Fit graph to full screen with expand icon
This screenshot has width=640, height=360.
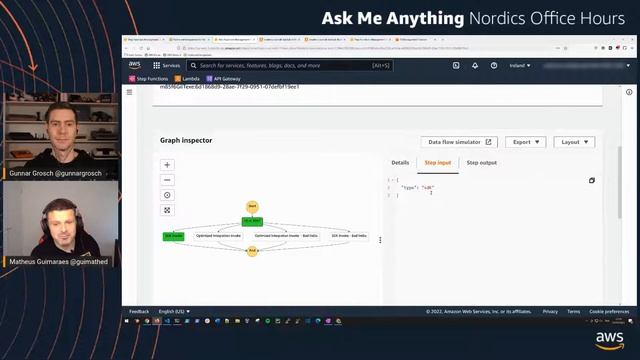tap(167, 210)
